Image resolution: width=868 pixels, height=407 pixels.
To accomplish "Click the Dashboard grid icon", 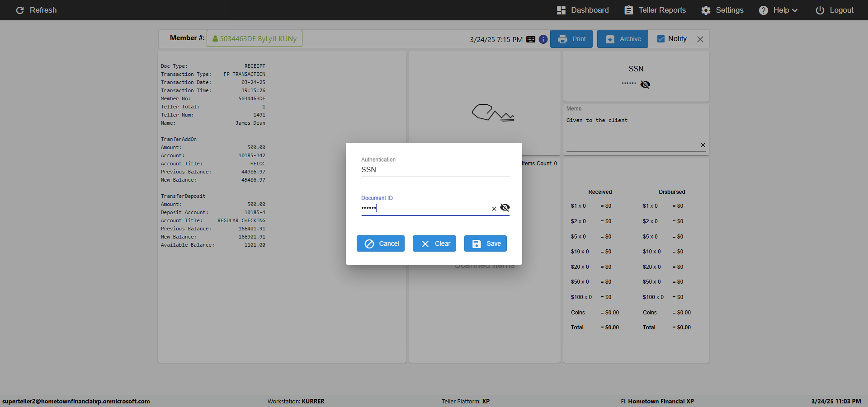I will (561, 10).
